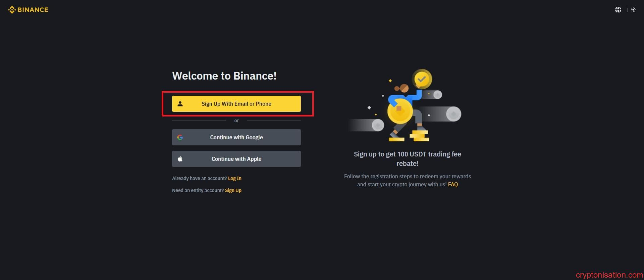The height and width of the screenshot is (280, 644).
Task: Click the person icon on sign-up button
Action: (x=180, y=104)
